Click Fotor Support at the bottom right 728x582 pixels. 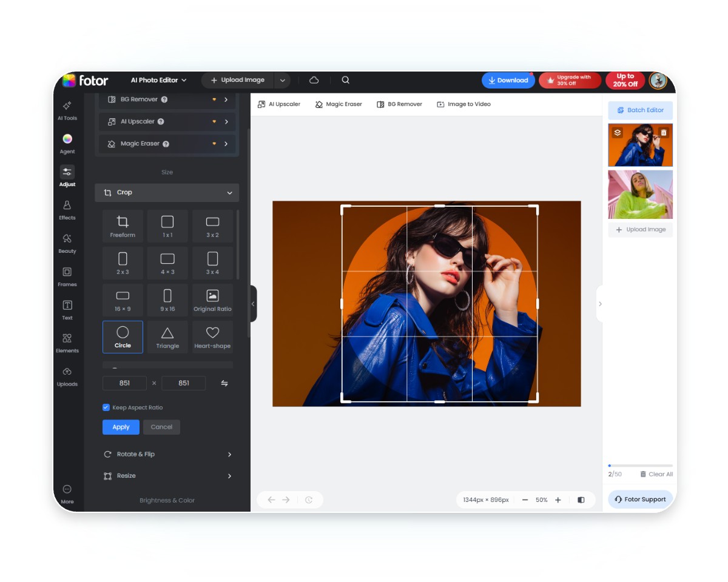click(x=640, y=499)
